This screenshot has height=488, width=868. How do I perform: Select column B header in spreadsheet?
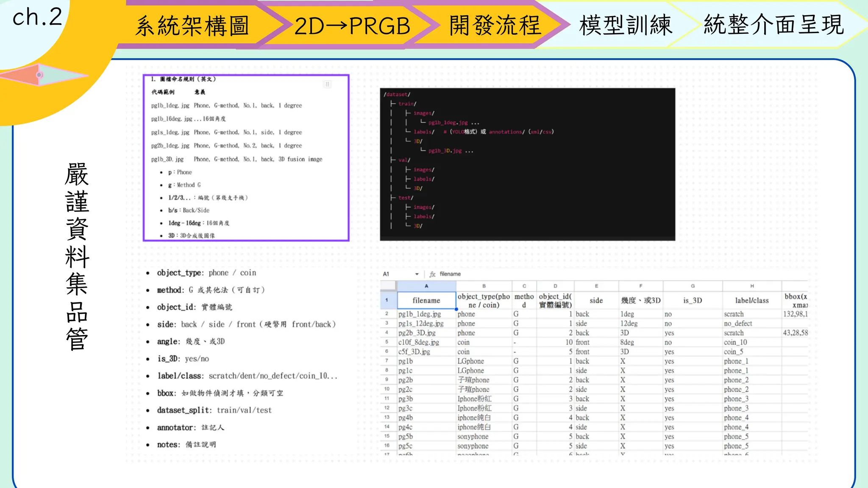pos(484,286)
